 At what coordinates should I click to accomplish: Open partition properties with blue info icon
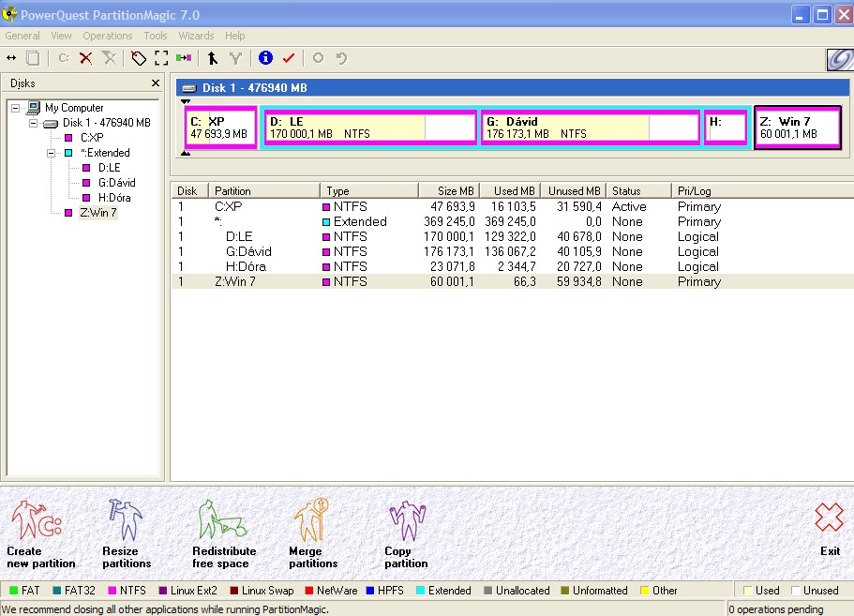pos(265,57)
